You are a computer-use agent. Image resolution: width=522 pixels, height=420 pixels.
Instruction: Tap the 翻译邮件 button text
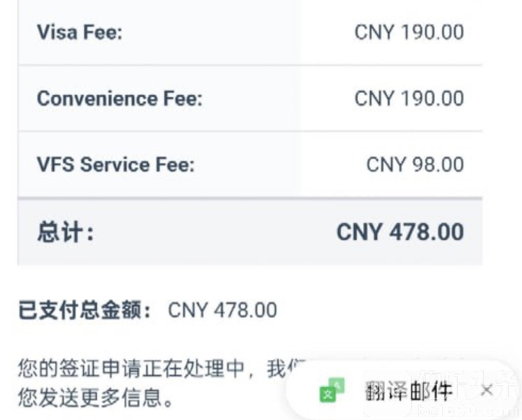pyautogui.click(x=409, y=392)
